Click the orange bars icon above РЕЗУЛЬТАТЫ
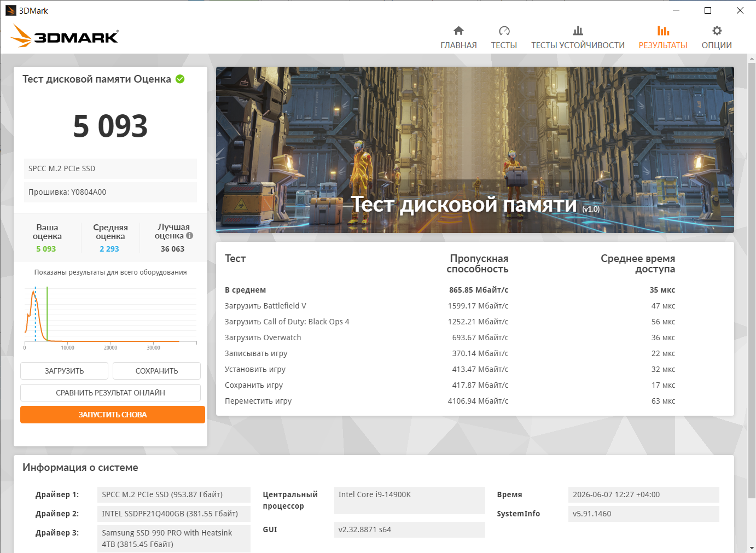 point(663,31)
